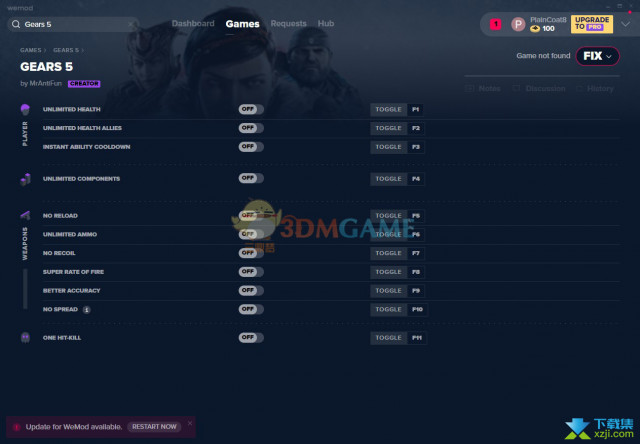Screen dimensions: 640x444
Task: Clear the Gears 5 search text
Action: [x=131, y=24]
